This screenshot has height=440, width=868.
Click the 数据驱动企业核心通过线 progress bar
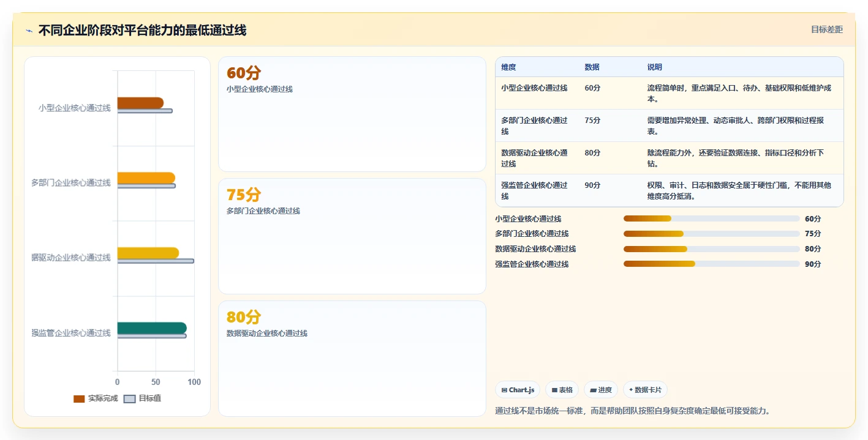pos(711,249)
